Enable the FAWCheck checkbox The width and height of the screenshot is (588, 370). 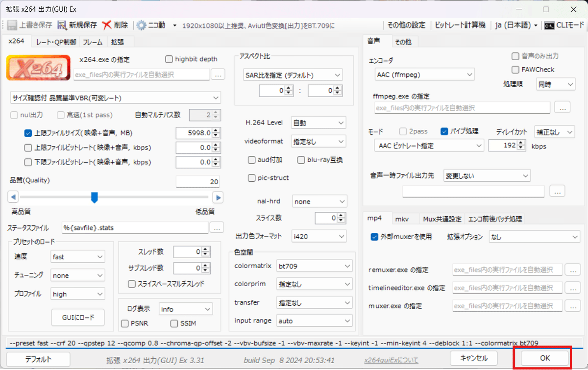point(515,70)
